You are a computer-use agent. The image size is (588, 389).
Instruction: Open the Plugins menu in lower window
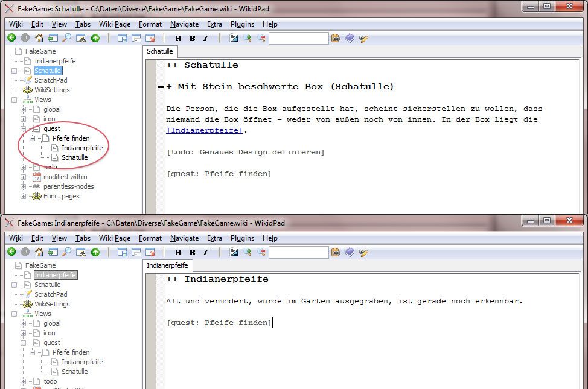[x=242, y=238]
